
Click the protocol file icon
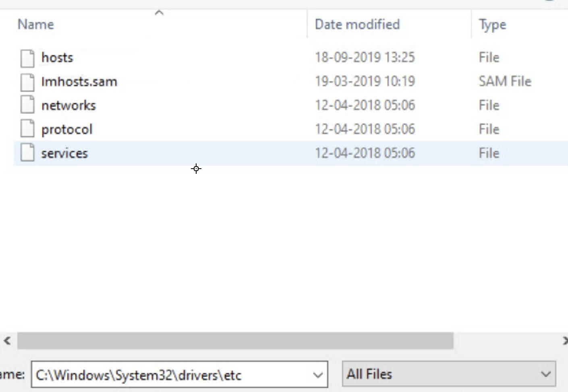(x=27, y=129)
